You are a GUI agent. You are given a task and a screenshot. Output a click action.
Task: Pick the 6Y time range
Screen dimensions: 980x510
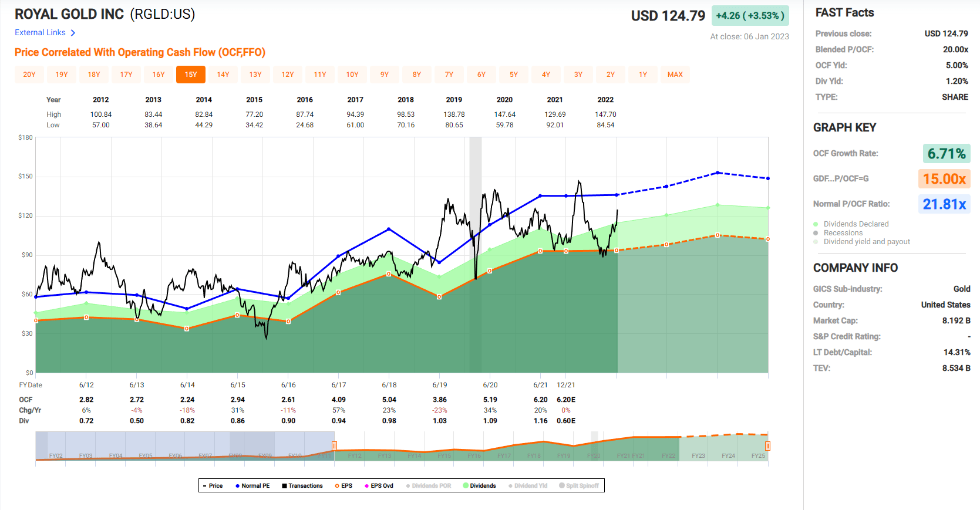point(481,75)
